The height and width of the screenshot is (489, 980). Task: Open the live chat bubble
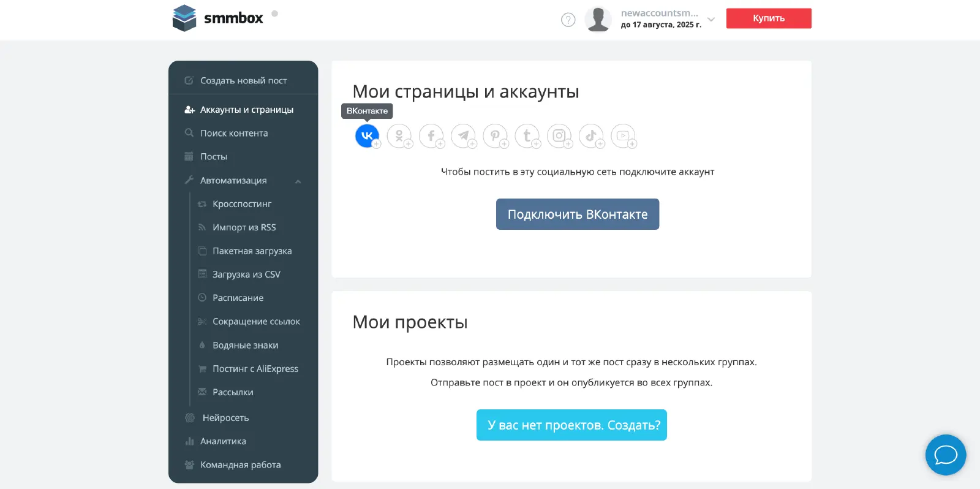point(946,455)
